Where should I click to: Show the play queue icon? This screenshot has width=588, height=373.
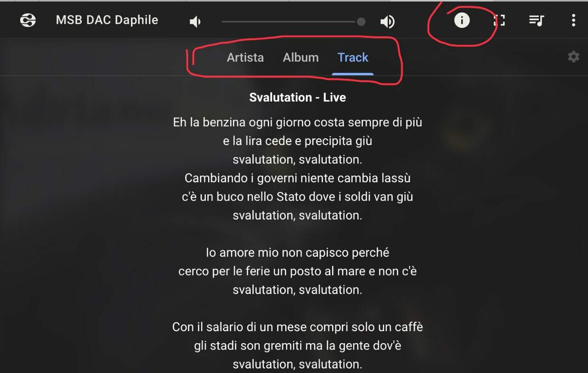pos(537,20)
